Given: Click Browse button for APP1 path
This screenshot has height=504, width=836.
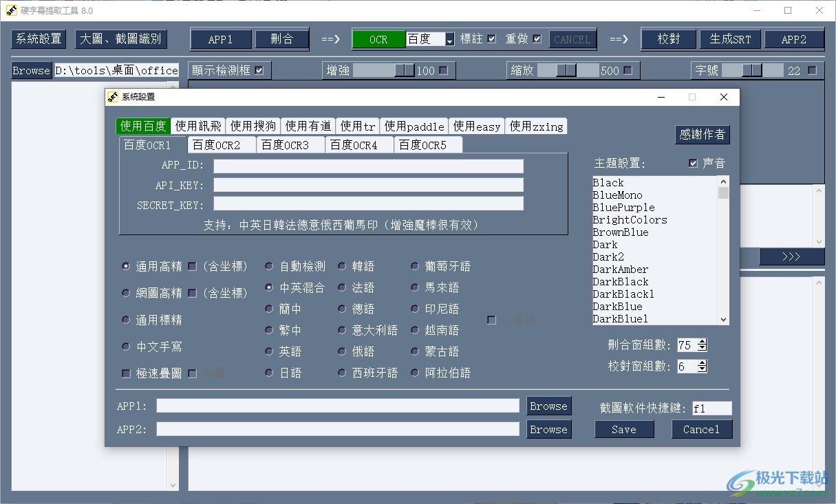Looking at the screenshot, I should point(548,406).
